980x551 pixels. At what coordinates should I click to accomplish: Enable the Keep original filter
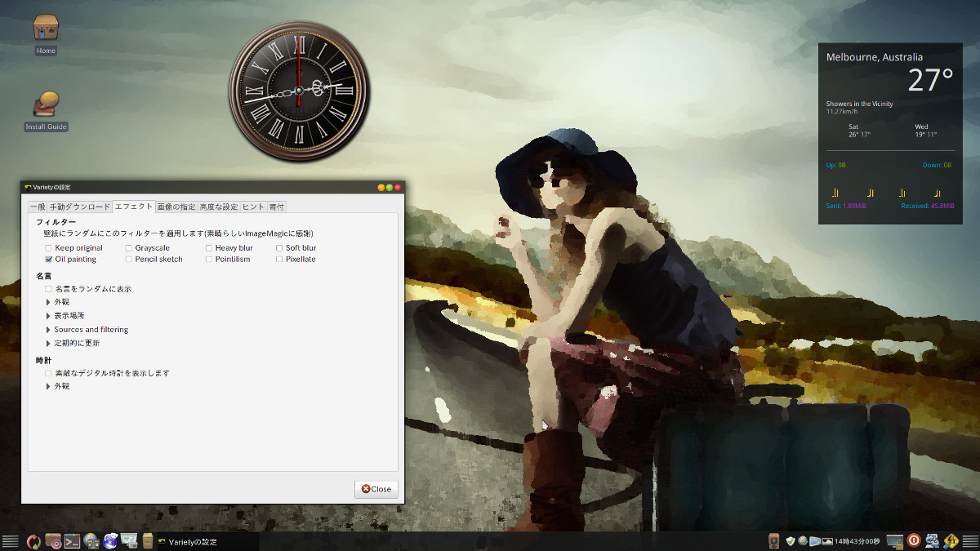click(49, 248)
